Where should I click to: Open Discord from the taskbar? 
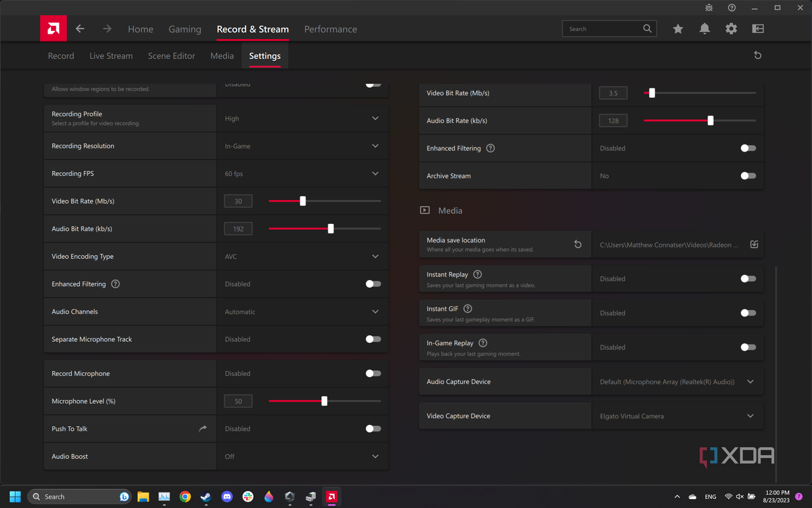(227, 497)
